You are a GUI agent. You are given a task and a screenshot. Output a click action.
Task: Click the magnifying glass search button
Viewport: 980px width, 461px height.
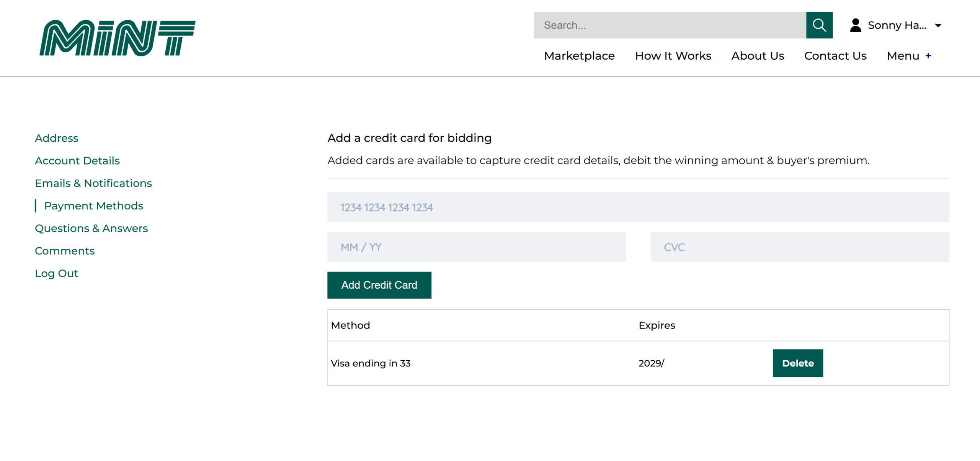click(819, 25)
